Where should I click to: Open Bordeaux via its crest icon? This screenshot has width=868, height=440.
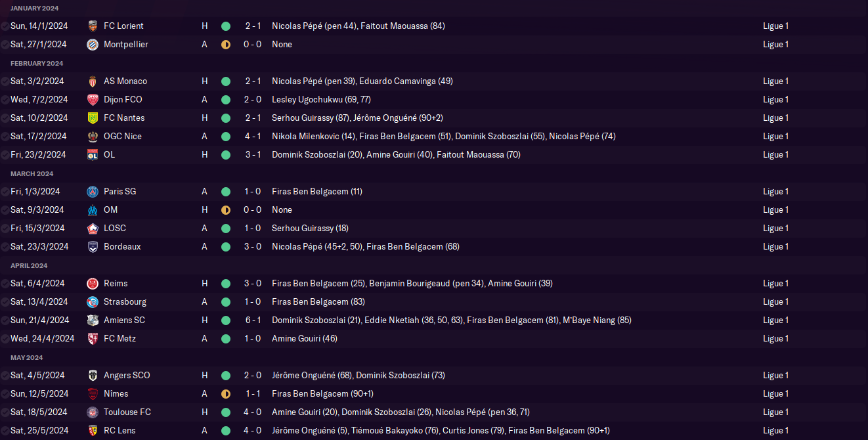93,247
